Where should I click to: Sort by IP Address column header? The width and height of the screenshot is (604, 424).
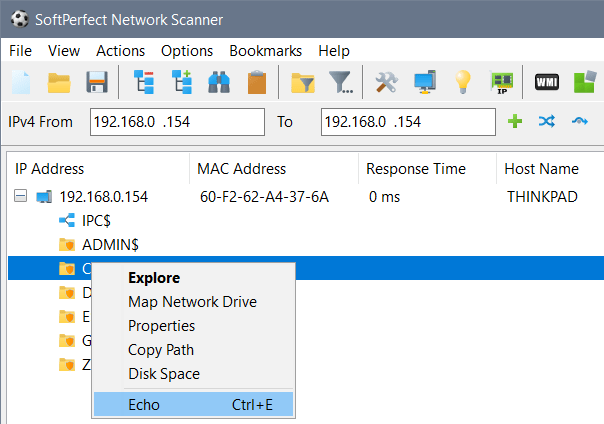click(98, 169)
